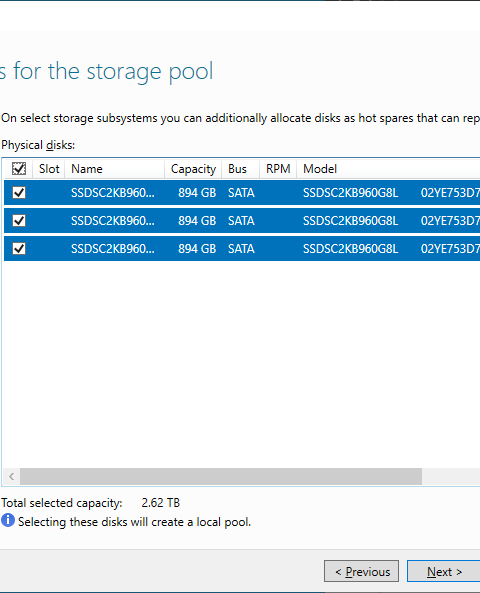Click the Next button
Image resolution: width=480 pixels, height=593 pixels.
click(x=444, y=571)
